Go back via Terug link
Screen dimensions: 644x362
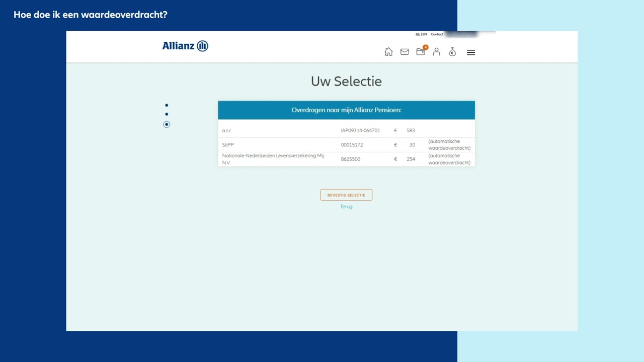346,207
